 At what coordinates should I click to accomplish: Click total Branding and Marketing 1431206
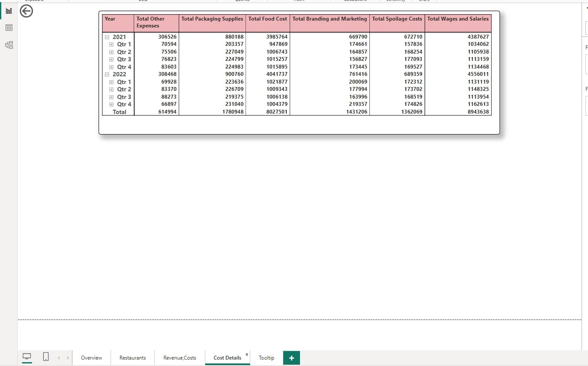357,112
